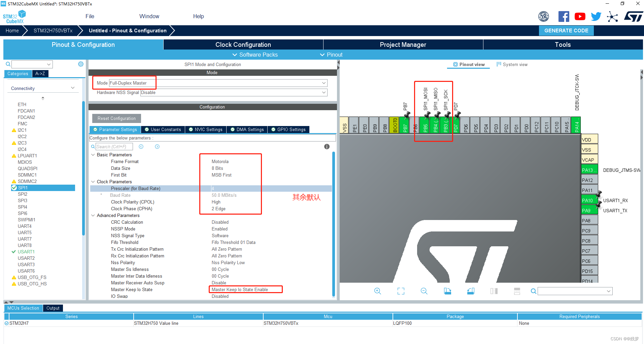Select I2C1 peripheral
The image size is (644, 344).
[22, 130]
